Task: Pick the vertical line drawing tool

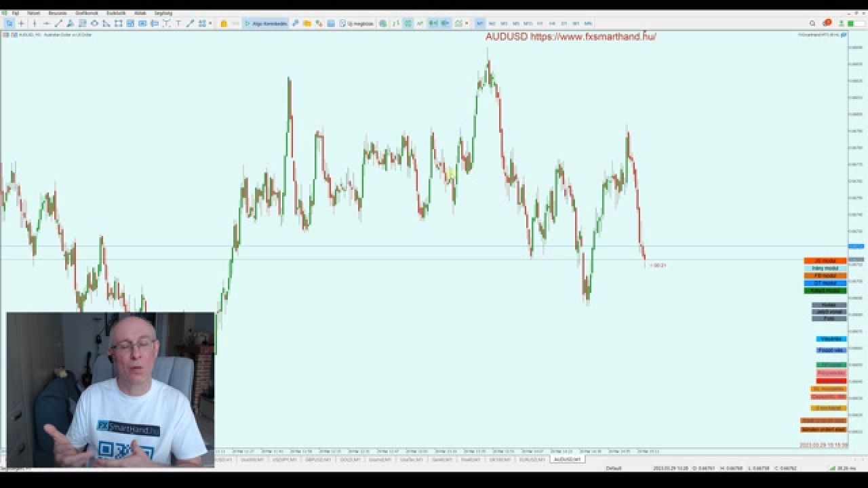Action: (34, 23)
